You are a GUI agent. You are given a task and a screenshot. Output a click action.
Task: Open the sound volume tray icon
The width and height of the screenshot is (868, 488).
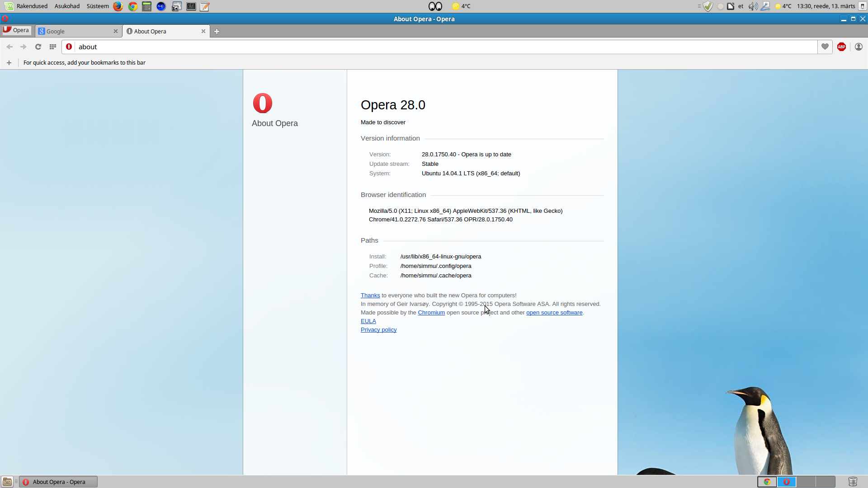pyautogui.click(x=753, y=6)
